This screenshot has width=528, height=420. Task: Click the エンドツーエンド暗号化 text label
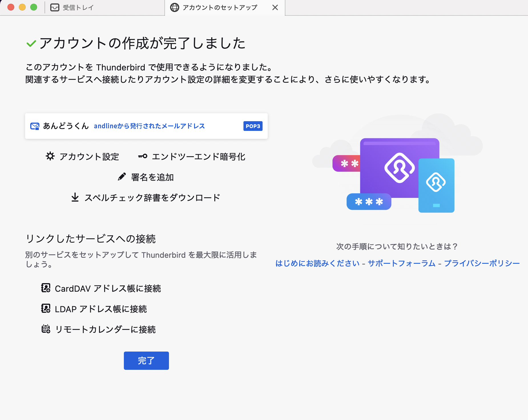[x=198, y=157]
